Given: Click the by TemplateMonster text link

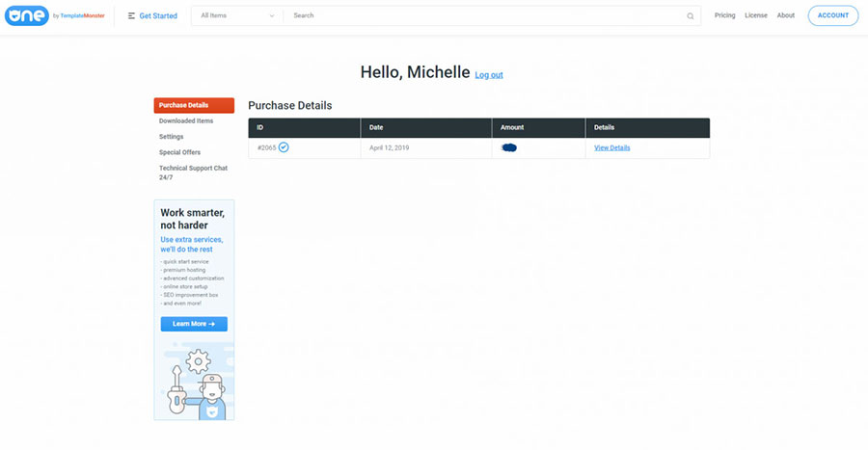Looking at the screenshot, I should tap(79, 15).
